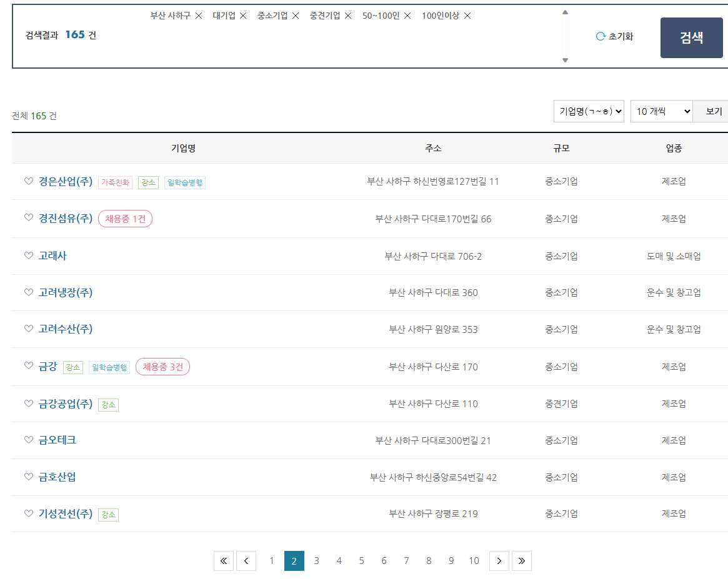Favorite 경은산업(주) with the heart icon
Viewport: 728px width, 579px height.
click(x=28, y=181)
